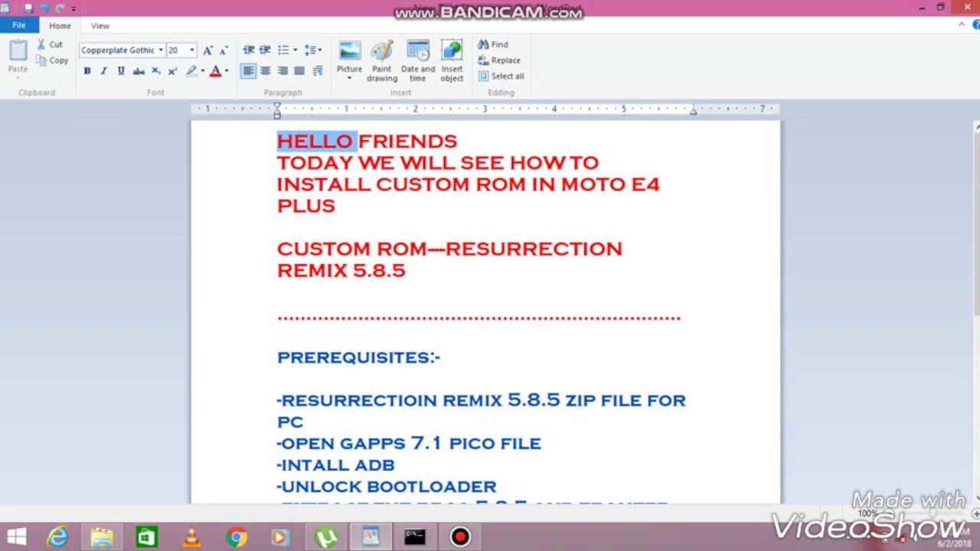Undo last action in quick access toolbar
Viewport: 980px width, 551px height.
(44, 8)
